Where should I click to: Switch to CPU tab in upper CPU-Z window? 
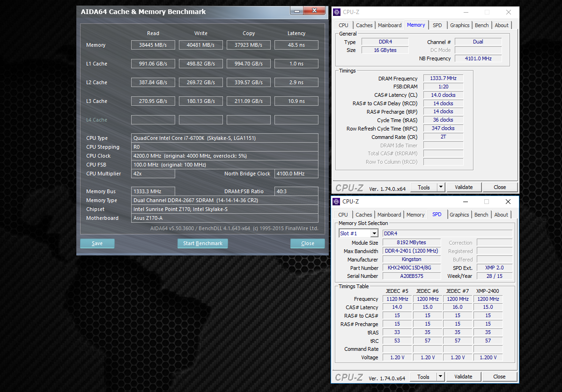[343, 25]
